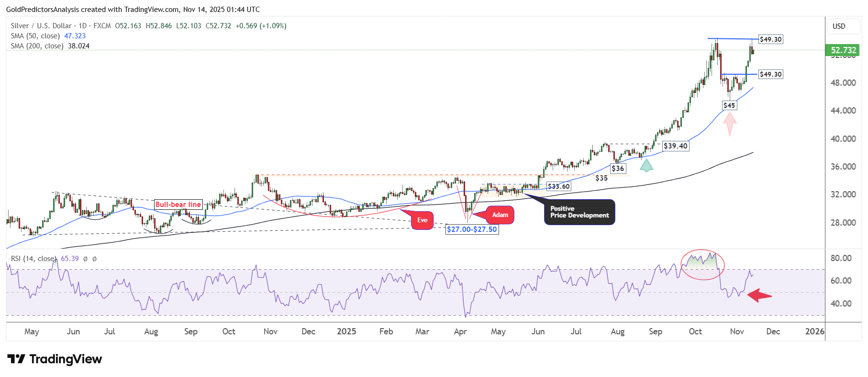Click the red left-pointing arrow in RSI panel
Image resolution: width=868 pixels, height=377 pixels.
click(759, 296)
